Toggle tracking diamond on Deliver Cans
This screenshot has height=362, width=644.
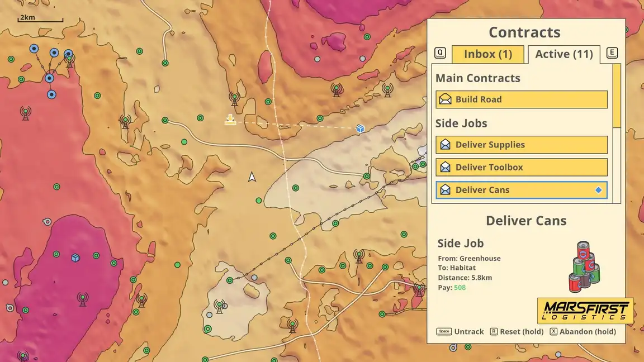pyautogui.click(x=598, y=190)
